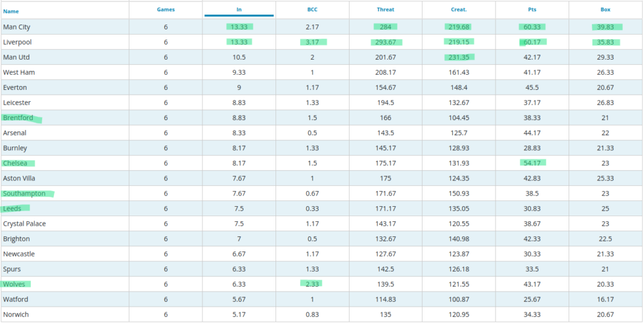Screen dimensions: 644x323
Task: Click Man Utd's Creat. value 231.35
Action: click(458, 57)
